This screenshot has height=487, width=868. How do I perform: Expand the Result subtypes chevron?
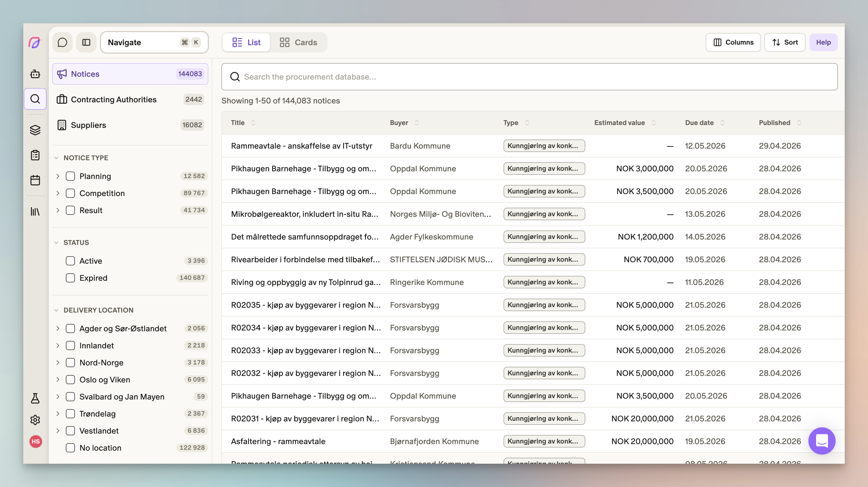click(58, 210)
